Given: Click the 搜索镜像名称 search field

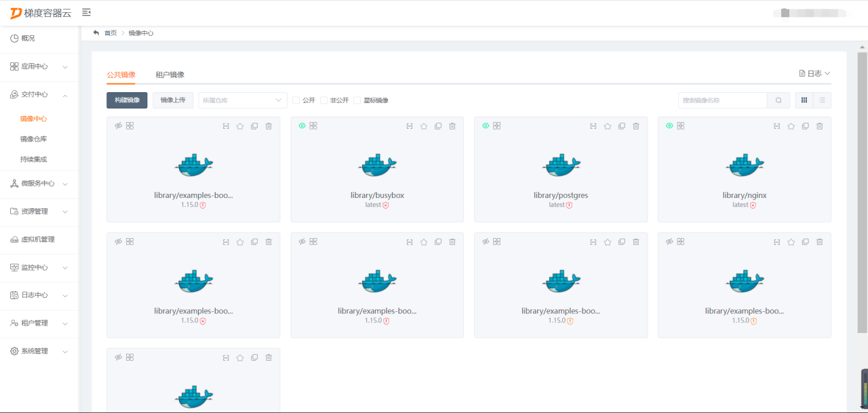Looking at the screenshot, I should pos(723,100).
